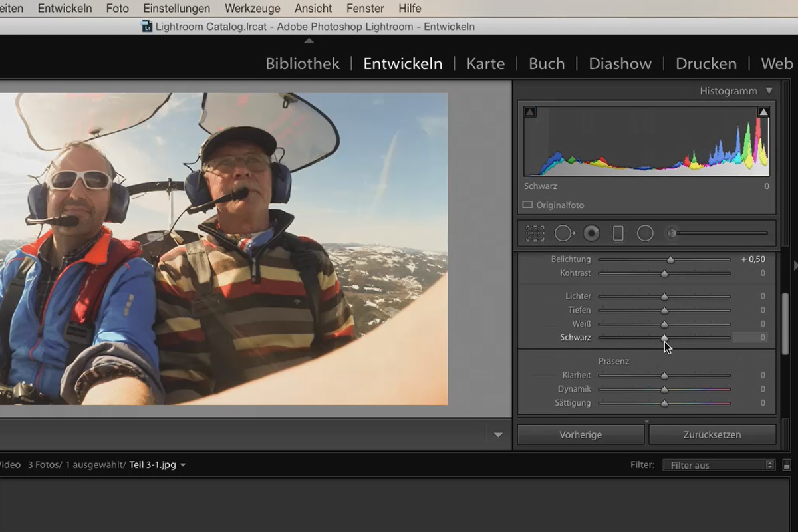The width and height of the screenshot is (798, 532).
Task: Open toolbar options dropdown arrow below the photo
Action: (x=498, y=435)
